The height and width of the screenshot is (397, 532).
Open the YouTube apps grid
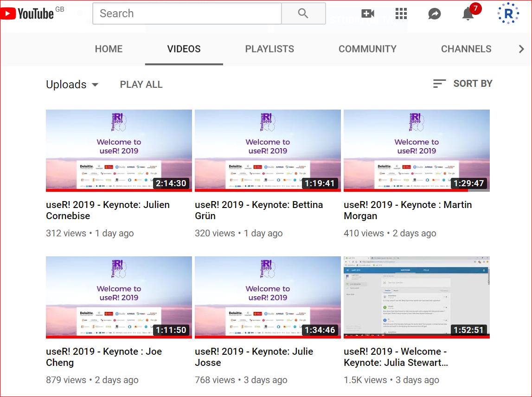click(x=401, y=13)
